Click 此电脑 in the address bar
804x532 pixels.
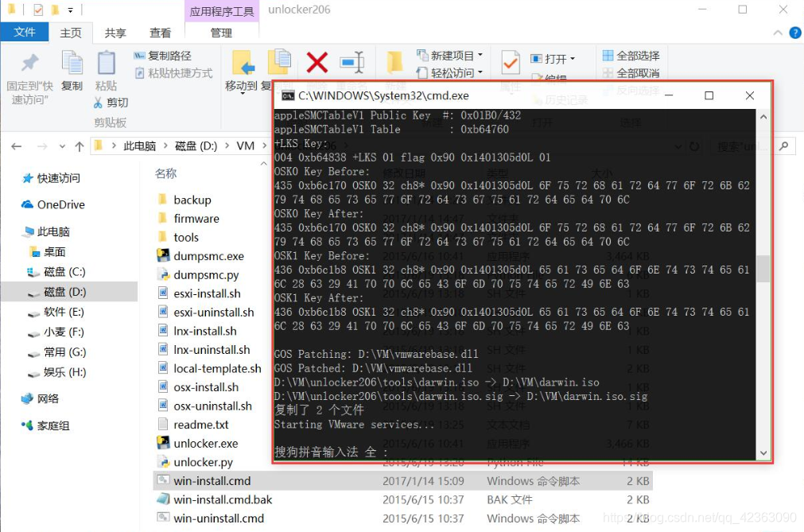pyautogui.click(x=139, y=146)
